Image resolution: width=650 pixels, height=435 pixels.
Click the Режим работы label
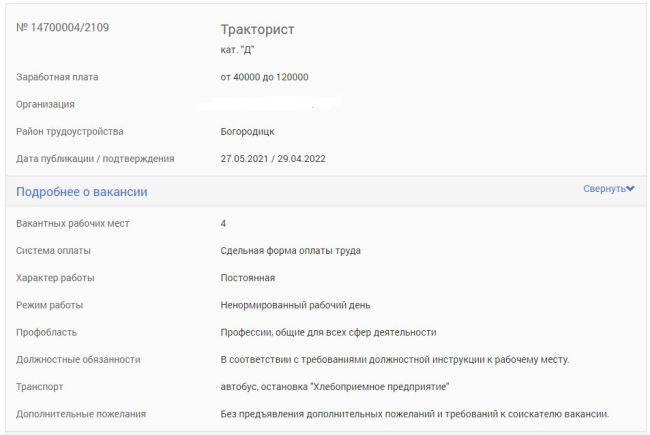coord(49,305)
